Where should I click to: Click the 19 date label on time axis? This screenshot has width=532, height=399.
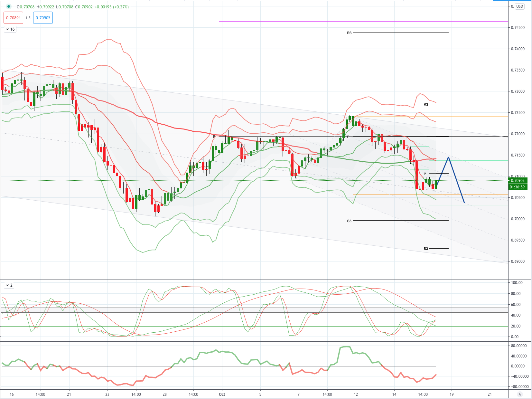pos(452,394)
